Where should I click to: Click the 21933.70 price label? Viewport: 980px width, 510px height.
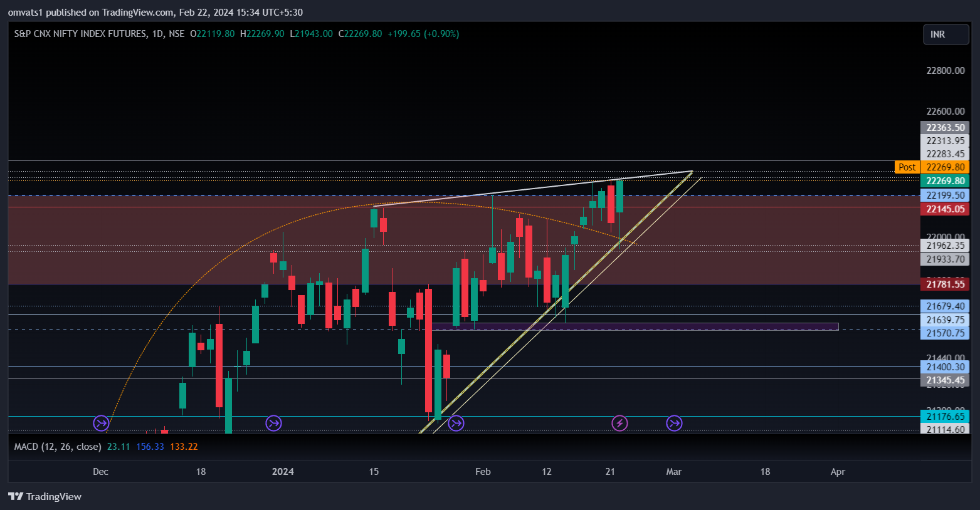[945, 259]
